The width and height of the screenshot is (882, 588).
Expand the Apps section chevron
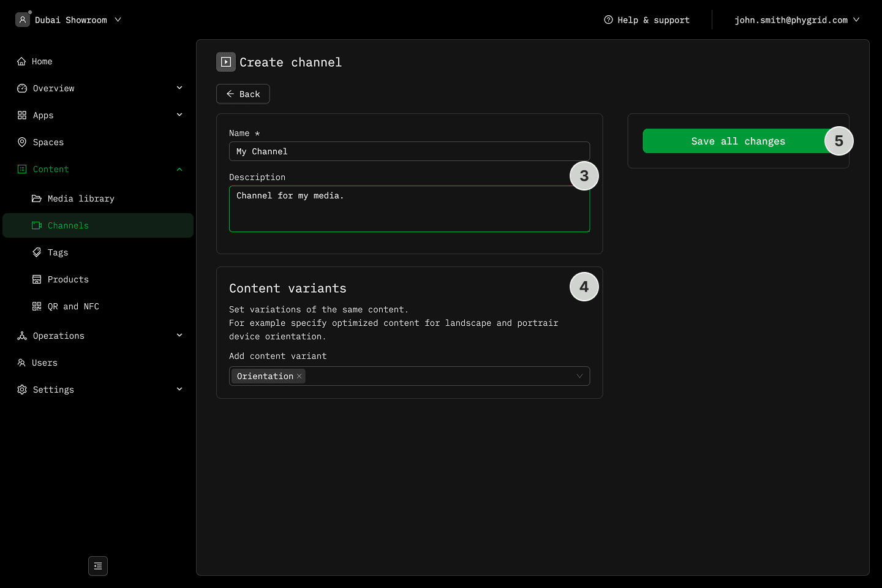click(179, 115)
